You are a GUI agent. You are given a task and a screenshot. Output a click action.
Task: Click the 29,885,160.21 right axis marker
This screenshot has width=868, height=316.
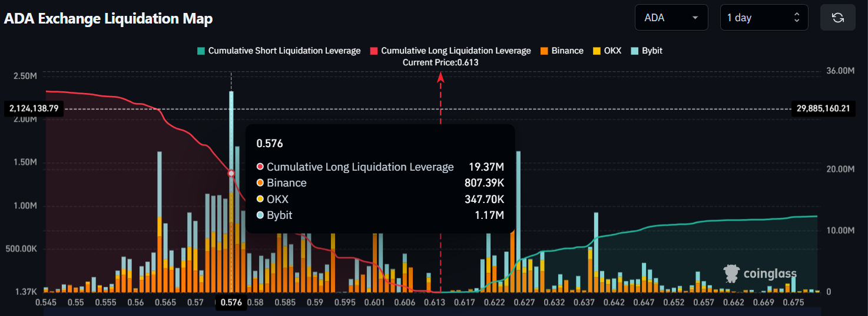823,108
